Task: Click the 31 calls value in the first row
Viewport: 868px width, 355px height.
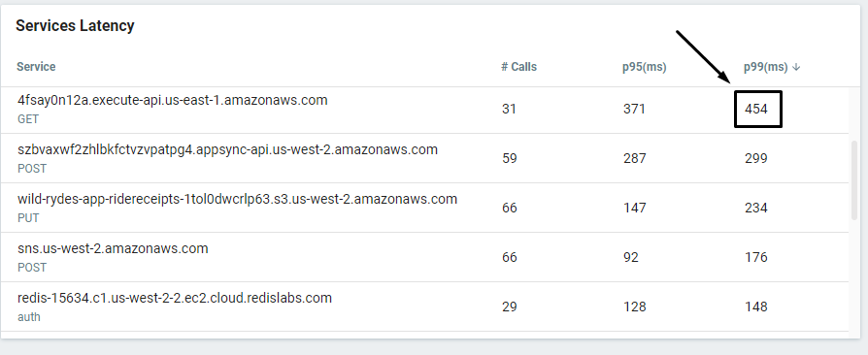Action: (510, 109)
